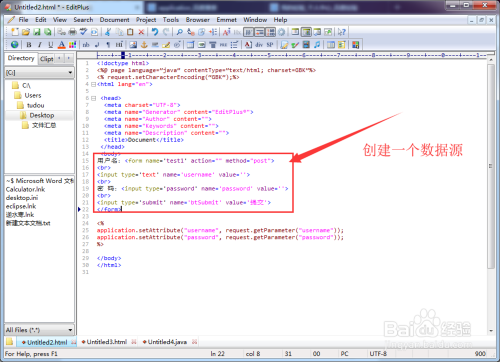This screenshot has height=362, width=500.
Task: Collapse the head fold marker on line 6
Action: [94, 98]
